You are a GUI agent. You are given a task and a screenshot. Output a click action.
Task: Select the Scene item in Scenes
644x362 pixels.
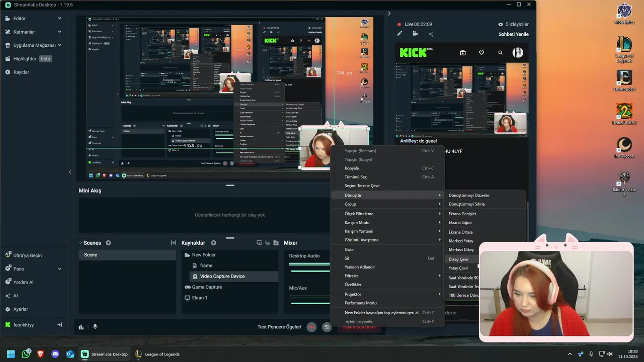coord(127,255)
